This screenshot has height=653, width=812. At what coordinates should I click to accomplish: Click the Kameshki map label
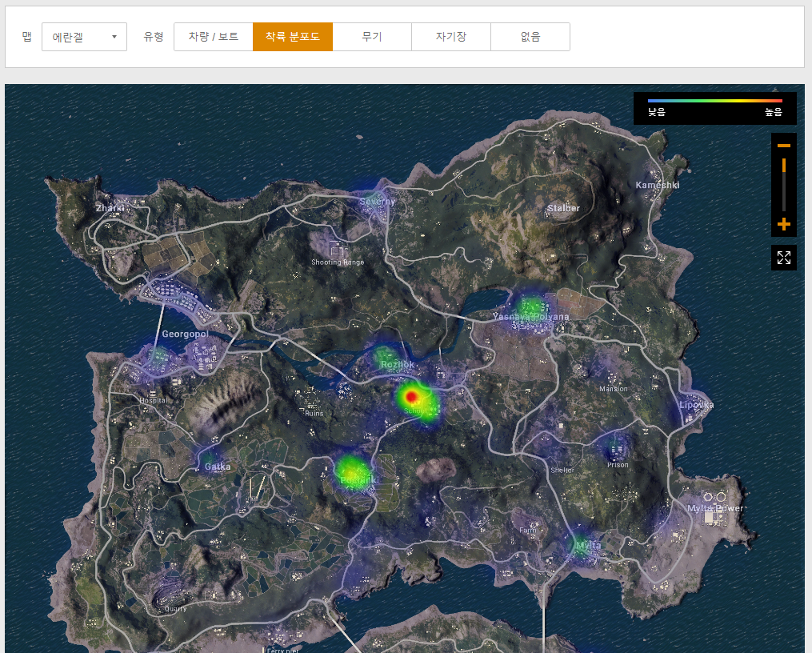[x=657, y=185]
